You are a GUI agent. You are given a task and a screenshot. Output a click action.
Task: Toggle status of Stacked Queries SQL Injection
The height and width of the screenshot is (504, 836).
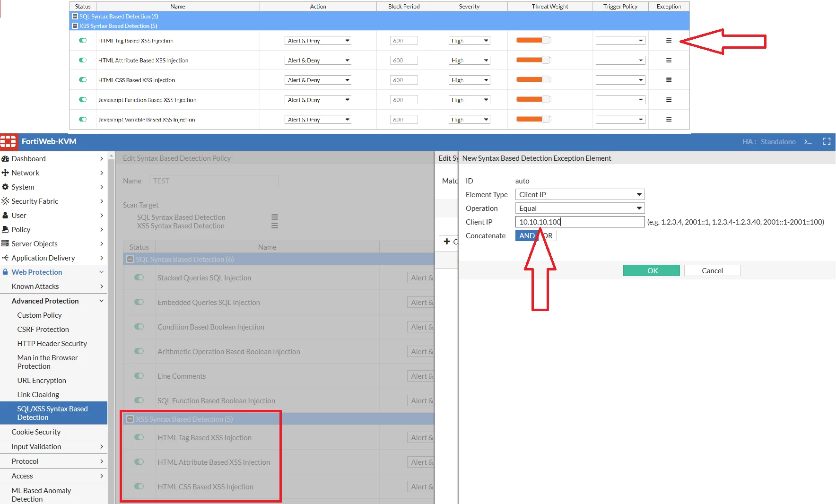point(139,278)
